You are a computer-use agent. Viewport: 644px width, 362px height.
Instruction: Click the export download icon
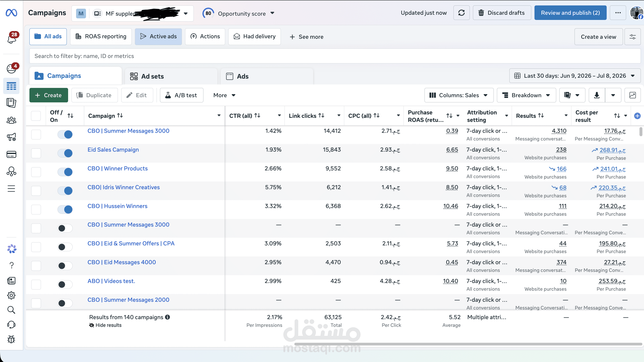(x=597, y=95)
